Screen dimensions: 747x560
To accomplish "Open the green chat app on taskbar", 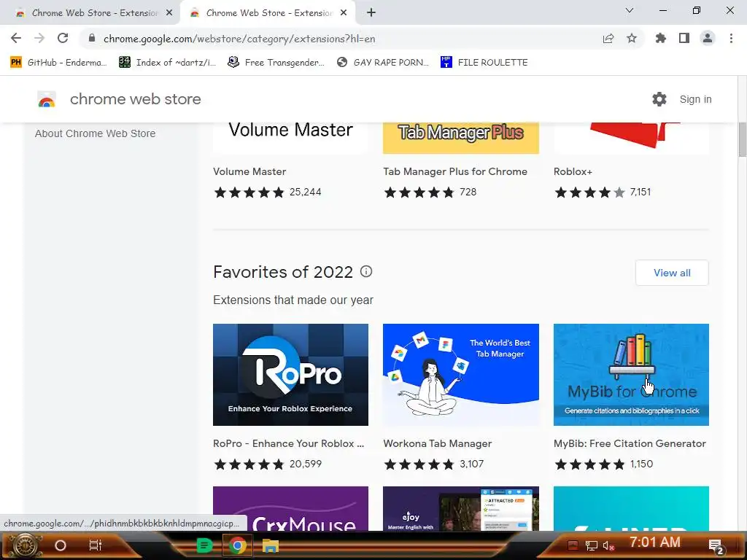I will point(204,545).
